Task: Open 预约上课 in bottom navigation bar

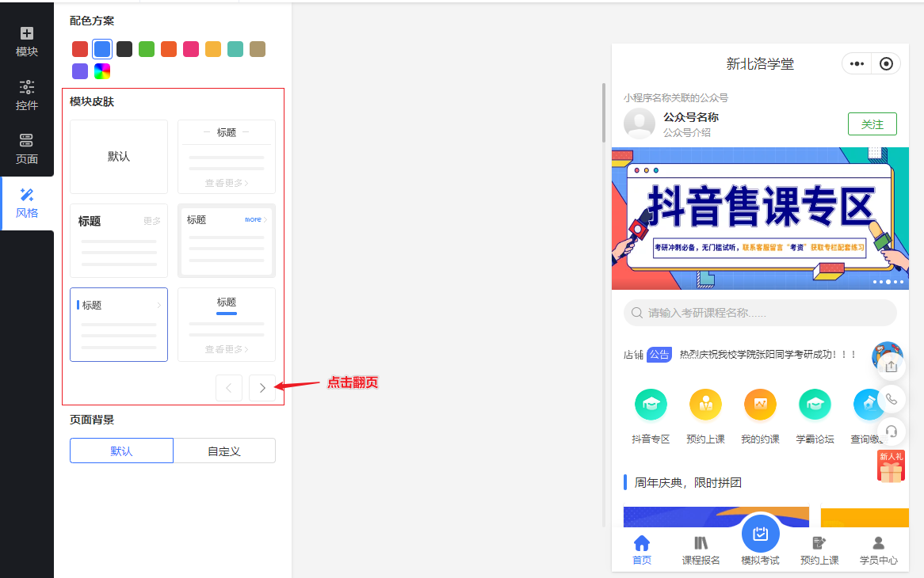Action: (x=819, y=549)
